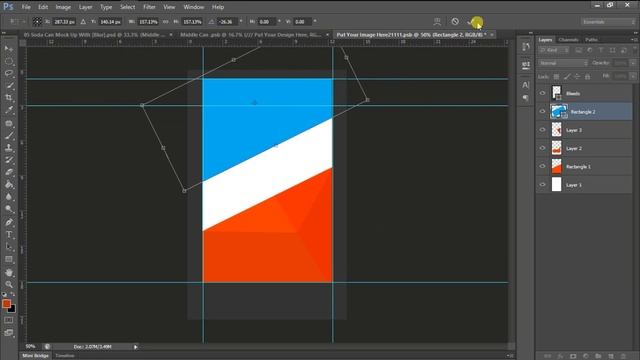This screenshot has width=640, height=360.
Task: Open the File menu
Action: (x=26, y=7)
